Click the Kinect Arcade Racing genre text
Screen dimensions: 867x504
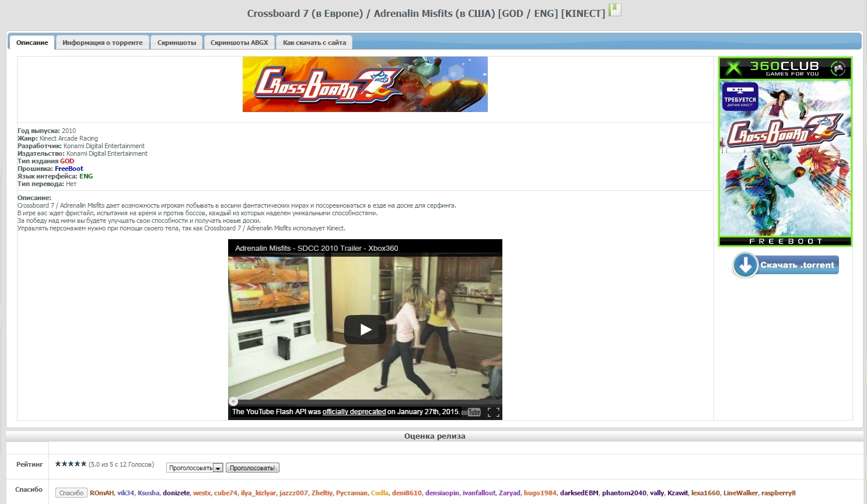[69, 138]
